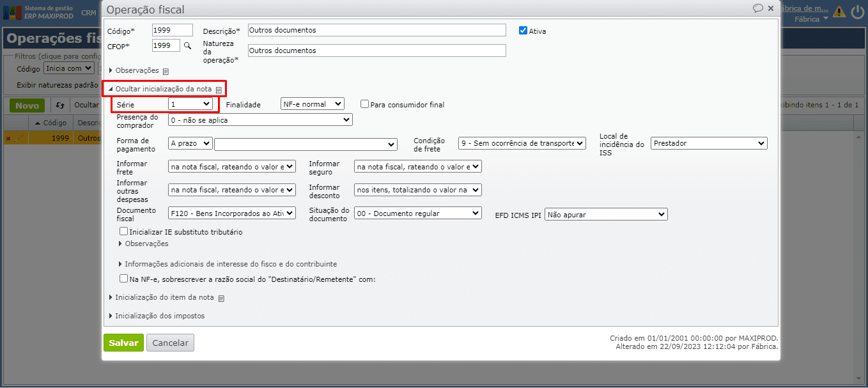Click the note icon beside Inicialização do item da nota
Screen dimensions: 868x388
[221, 298]
